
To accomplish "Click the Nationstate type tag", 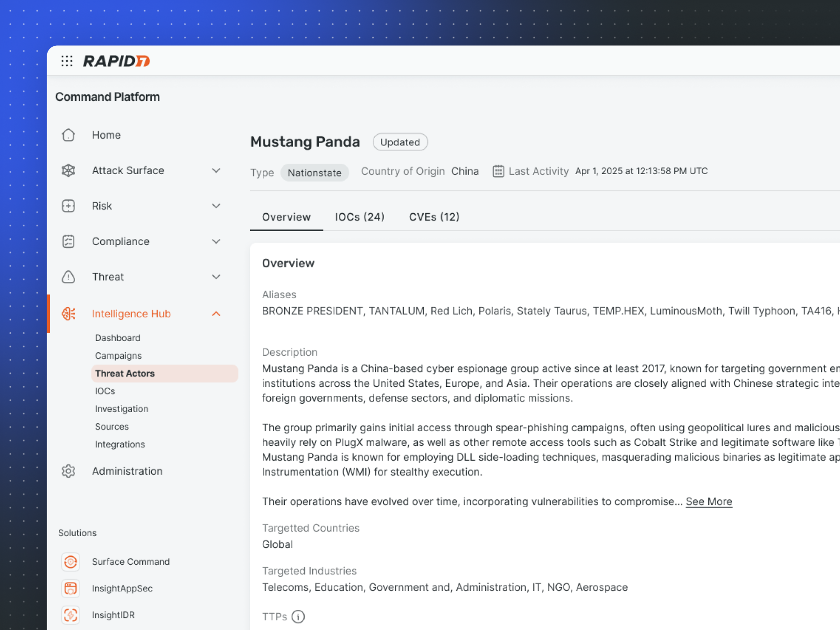I will point(315,173).
